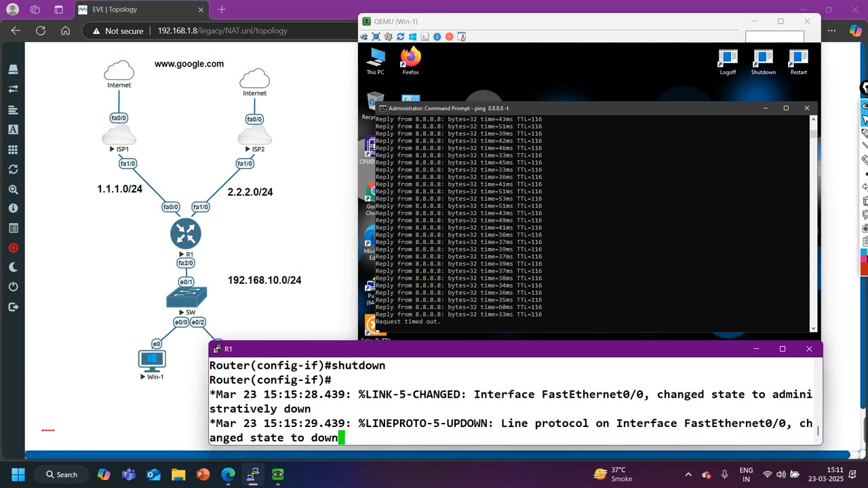Screen dimensions: 868x488
Task: Click QEMU red disconnect toolbar icon
Action: point(449,37)
